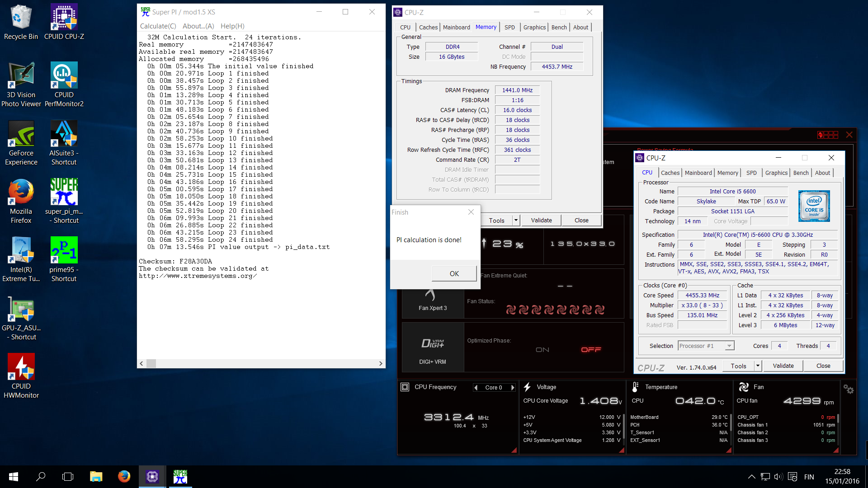Click the CPU Core Voltage reading
This screenshot has height=488, width=868.
(600, 401)
